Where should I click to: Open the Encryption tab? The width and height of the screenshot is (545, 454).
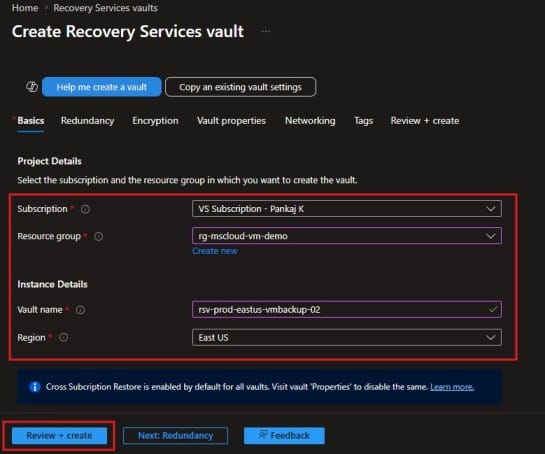155,121
